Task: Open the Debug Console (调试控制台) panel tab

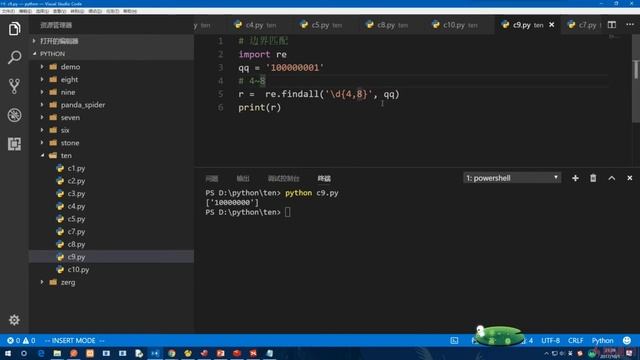Action: pyautogui.click(x=284, y=178)
